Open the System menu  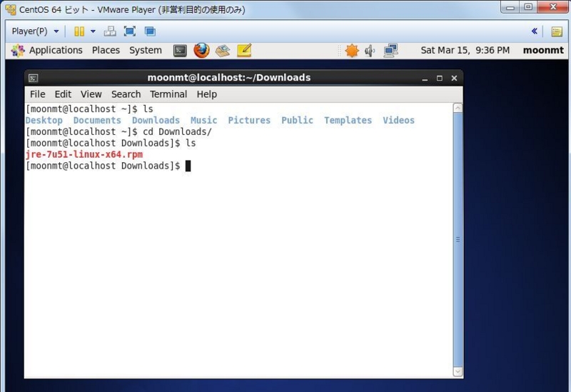click(146, 50)
